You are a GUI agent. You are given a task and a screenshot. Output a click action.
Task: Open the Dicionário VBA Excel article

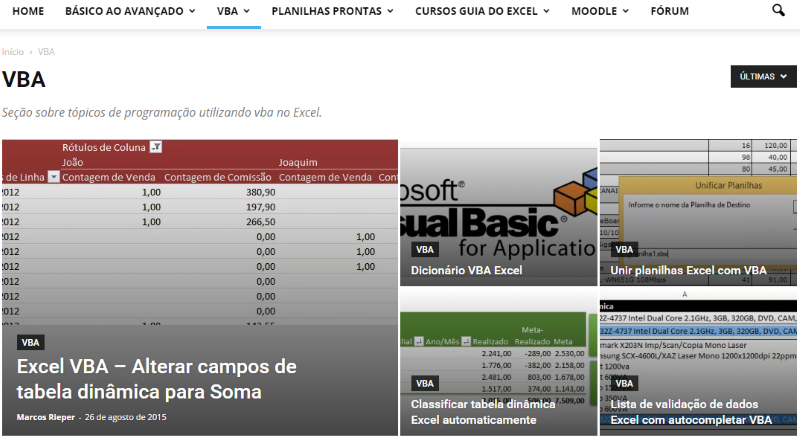pos(466,271)
